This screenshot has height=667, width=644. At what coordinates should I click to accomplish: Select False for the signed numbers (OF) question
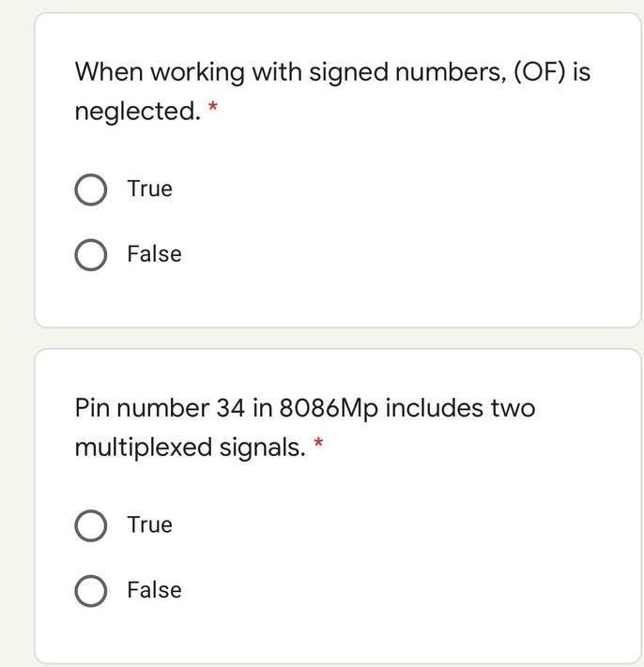point(91,255)
